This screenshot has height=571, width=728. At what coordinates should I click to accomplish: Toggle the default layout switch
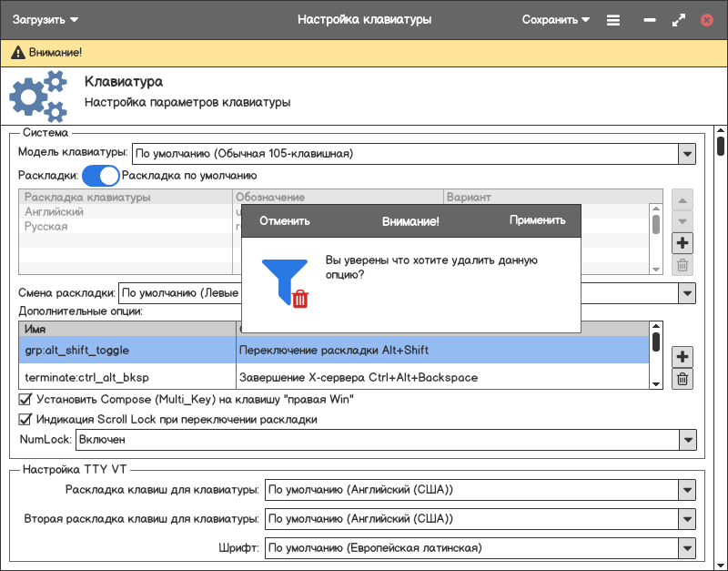coord(101,176)
